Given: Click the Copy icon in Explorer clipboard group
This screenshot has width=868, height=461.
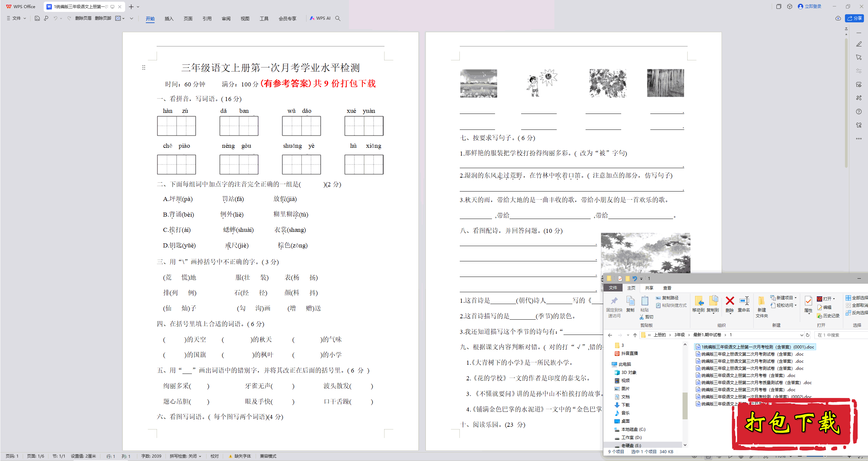Looking at the screenshot, I should (x=630, y=301).
